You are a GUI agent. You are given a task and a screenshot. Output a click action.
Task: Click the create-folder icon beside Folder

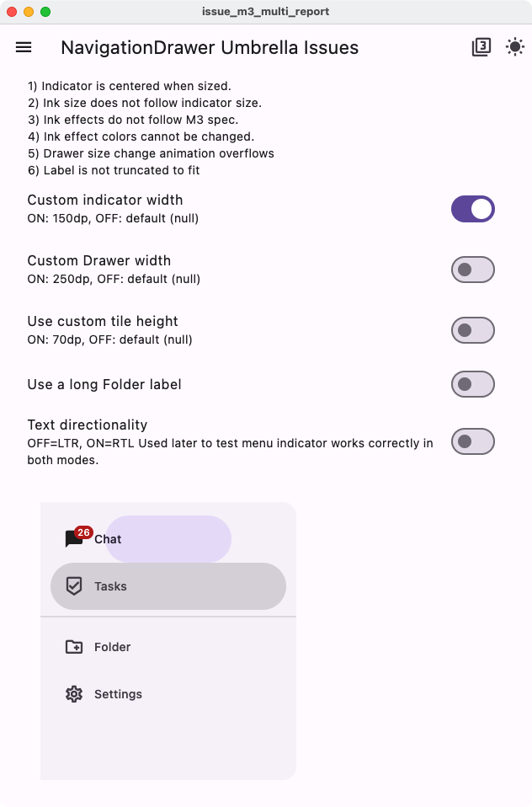[x=74, y=647]
